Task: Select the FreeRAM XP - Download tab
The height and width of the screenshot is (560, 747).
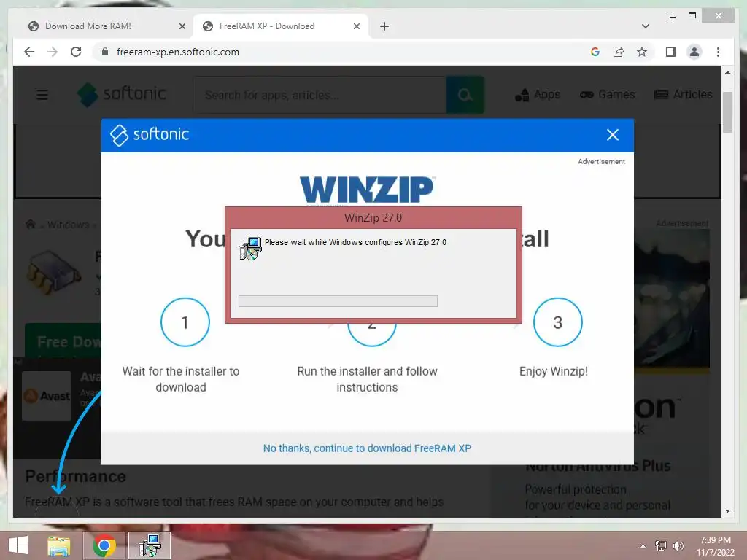Action: click(x=281, y=26)
